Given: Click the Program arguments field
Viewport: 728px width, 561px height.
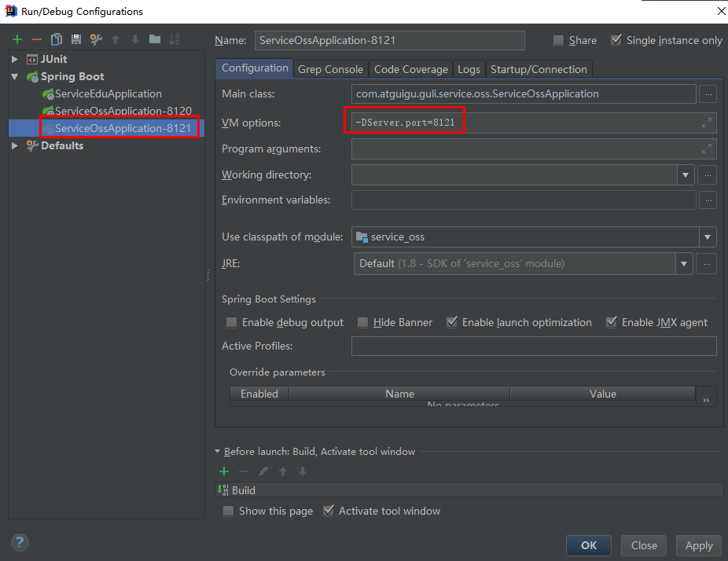Looking at the screenshot, I should [x=534, y=149].
